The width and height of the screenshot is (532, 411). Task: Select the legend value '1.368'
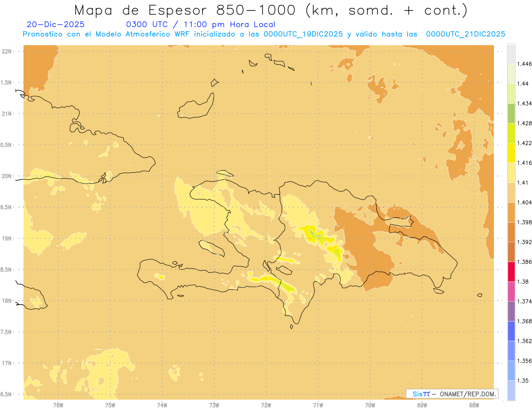click(524, 321)
